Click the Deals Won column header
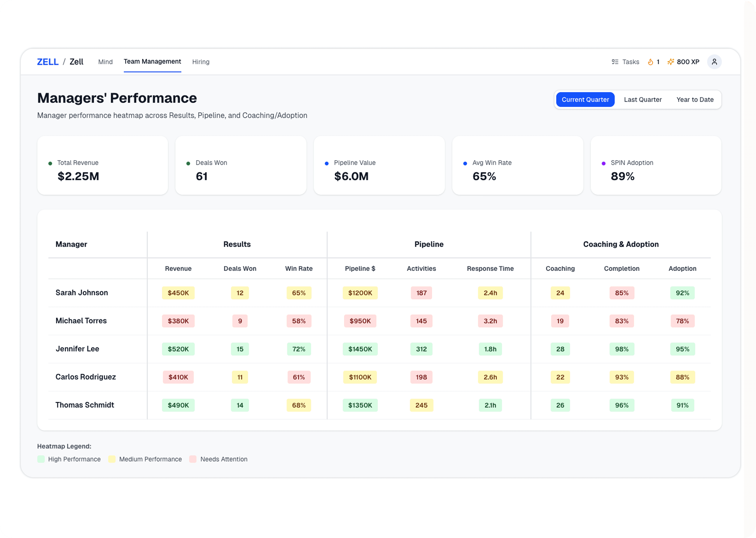The height and width of the screenshot is (538, 756). 240,269
